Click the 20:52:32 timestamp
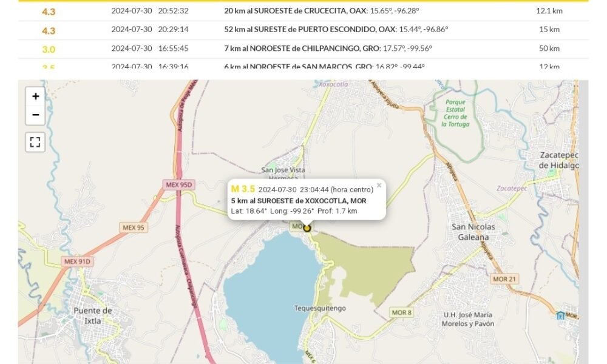 coord(173,11)
